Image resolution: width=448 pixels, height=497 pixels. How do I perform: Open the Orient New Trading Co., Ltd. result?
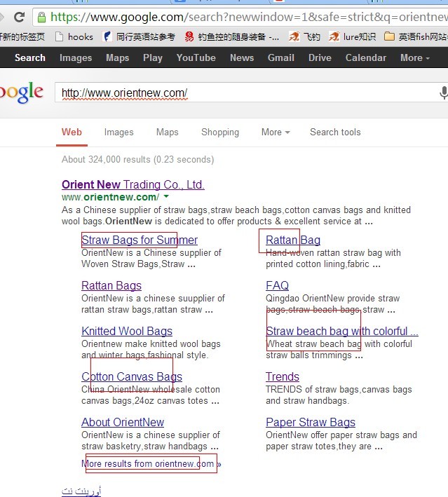[133, 184]
